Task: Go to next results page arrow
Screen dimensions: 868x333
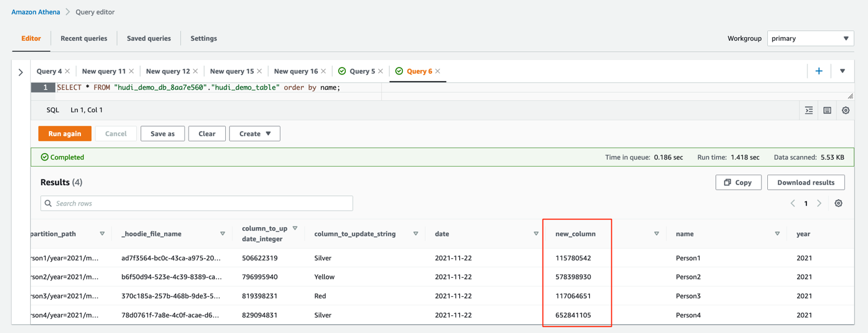Action: (x=820, y=203)
